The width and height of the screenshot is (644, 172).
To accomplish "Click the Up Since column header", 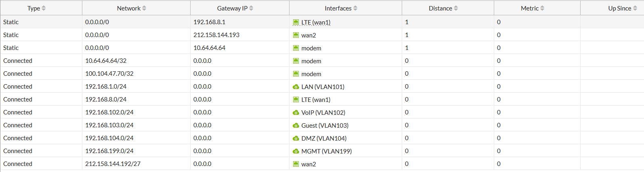I will (x=619, y=8).
